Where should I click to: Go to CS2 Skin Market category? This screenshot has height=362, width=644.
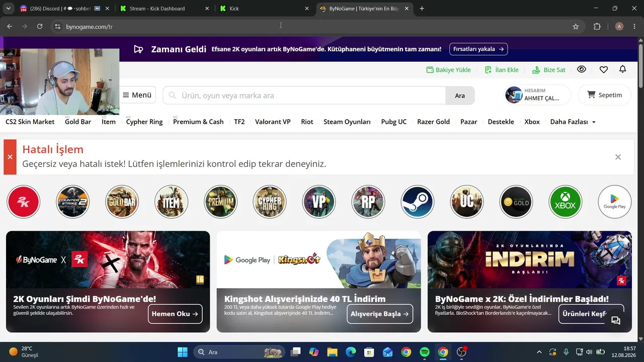pos(30,122)
